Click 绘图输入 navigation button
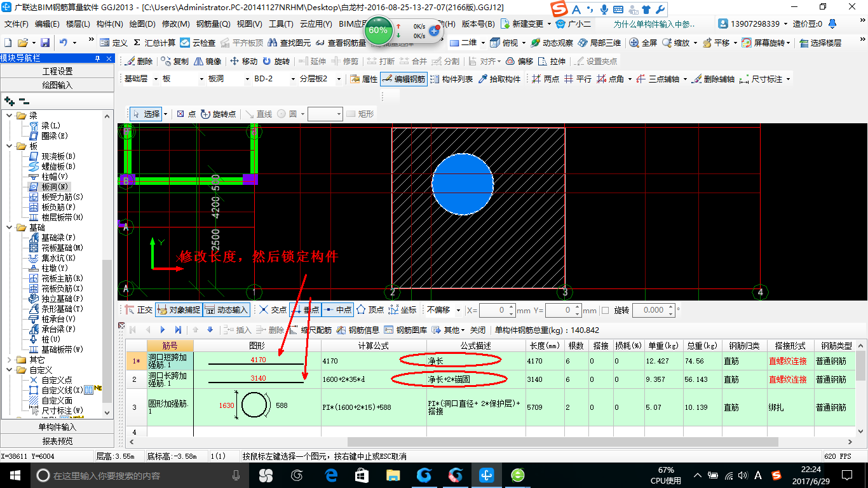Image resolution: width=868 pixels, height=488 pixels. point(57,85)
